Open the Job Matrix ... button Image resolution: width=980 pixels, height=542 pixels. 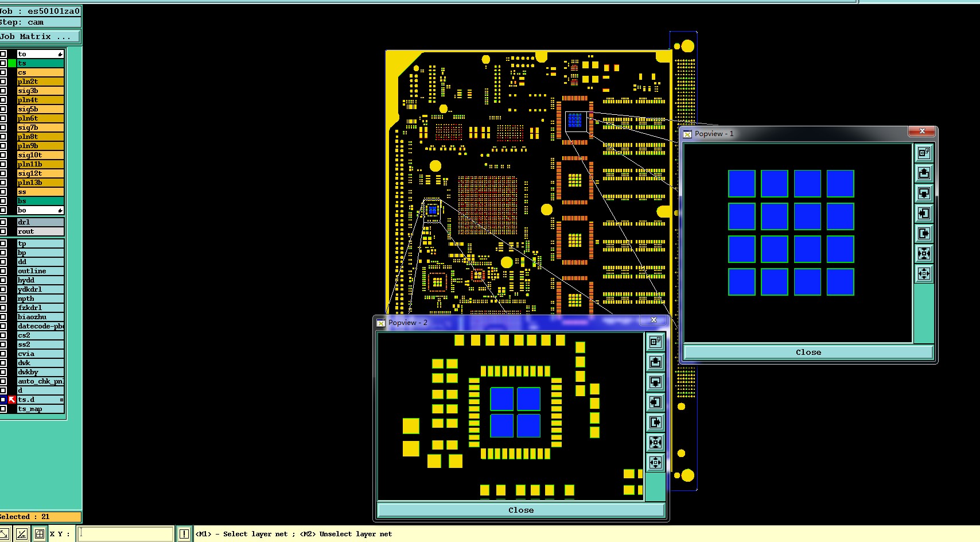(x=40, y=36)
